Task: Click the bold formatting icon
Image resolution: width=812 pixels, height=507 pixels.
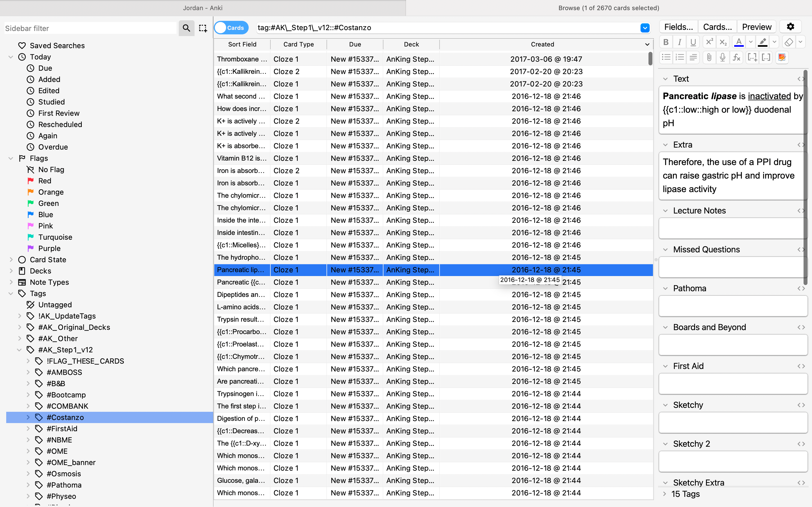Action: point(665,41)
